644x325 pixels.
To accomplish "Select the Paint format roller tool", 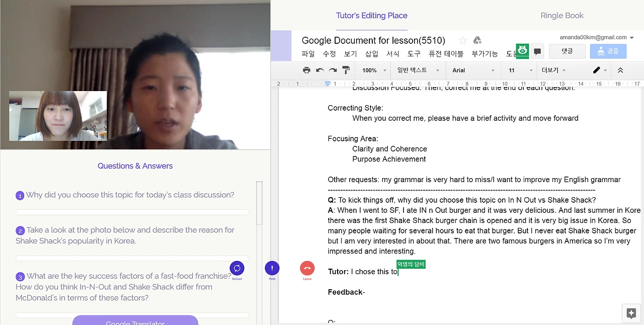I will pyautogui.click(x=346, y=70).
